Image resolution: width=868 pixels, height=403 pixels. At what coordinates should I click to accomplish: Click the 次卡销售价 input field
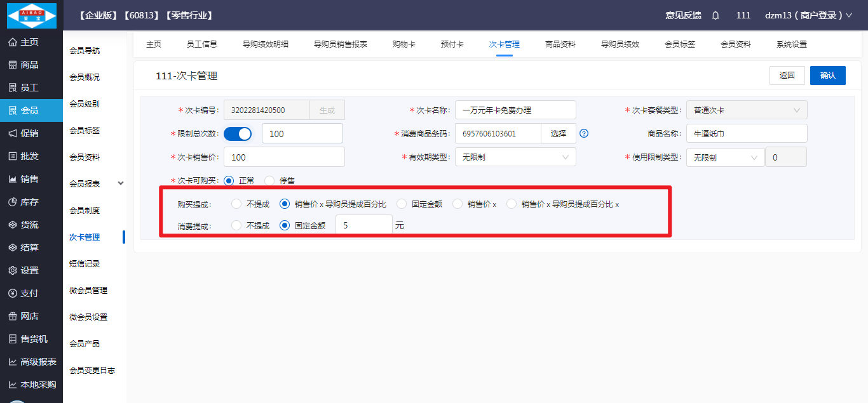[284, 157]
